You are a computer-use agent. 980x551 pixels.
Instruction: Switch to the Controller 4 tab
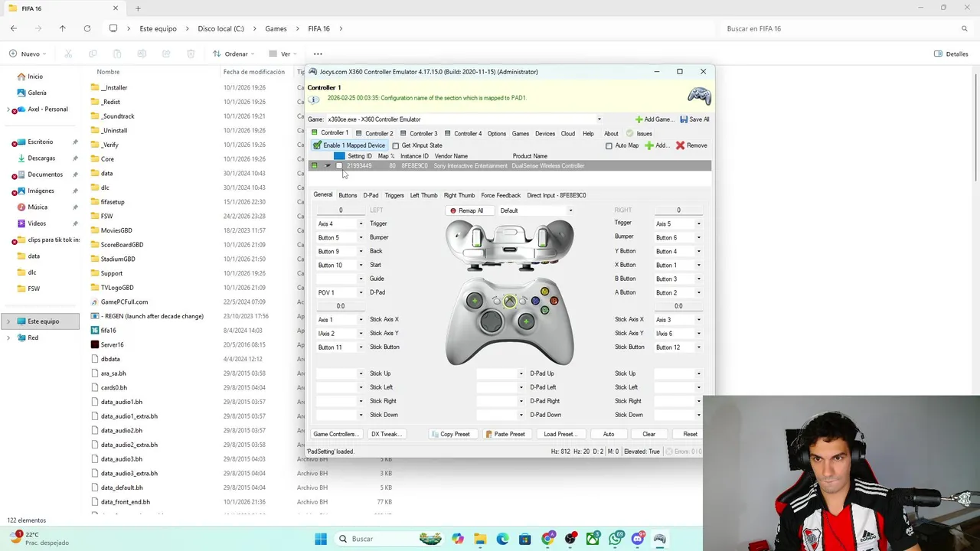[463, 133]
